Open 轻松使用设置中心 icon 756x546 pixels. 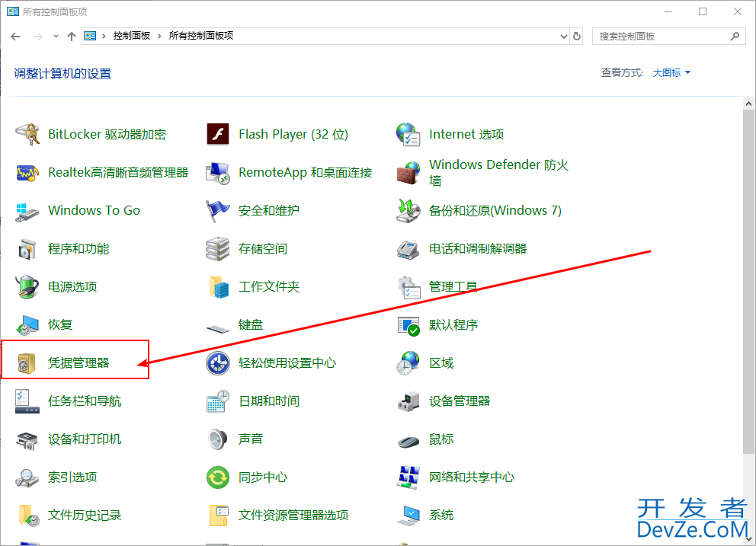[218, 363]
